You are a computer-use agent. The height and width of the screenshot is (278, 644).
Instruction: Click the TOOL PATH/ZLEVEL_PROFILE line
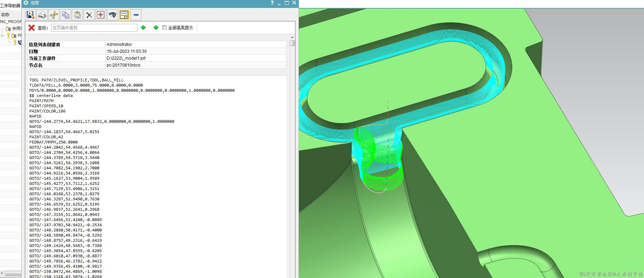[76, 80]
